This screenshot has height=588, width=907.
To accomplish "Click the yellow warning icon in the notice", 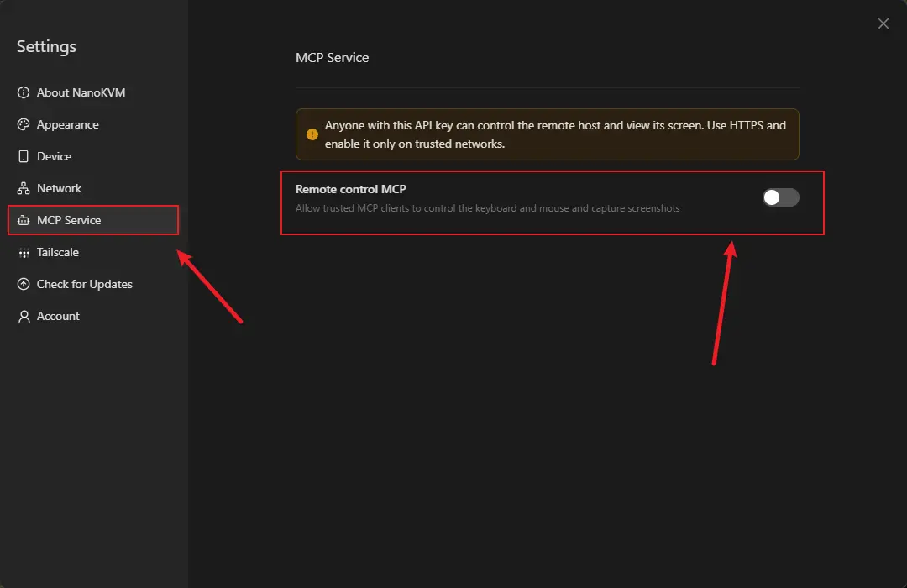I will (312, 134).
